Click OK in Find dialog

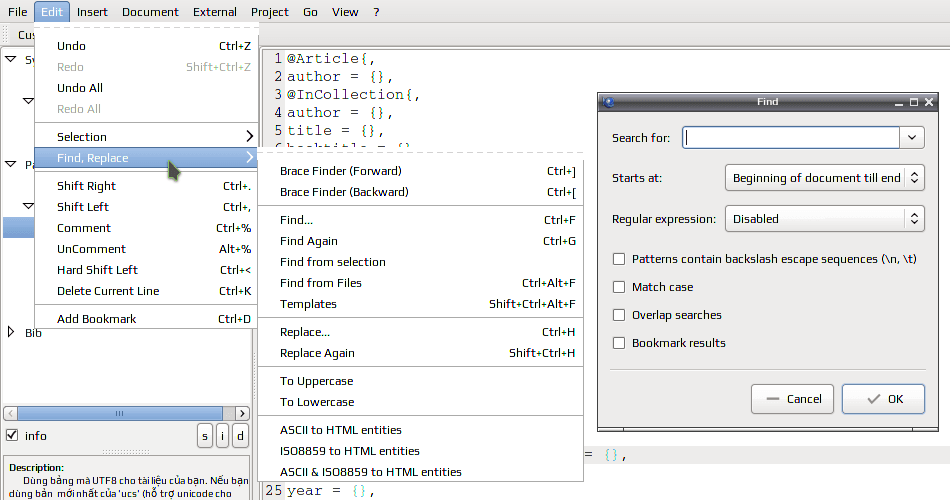coord(883,399)
